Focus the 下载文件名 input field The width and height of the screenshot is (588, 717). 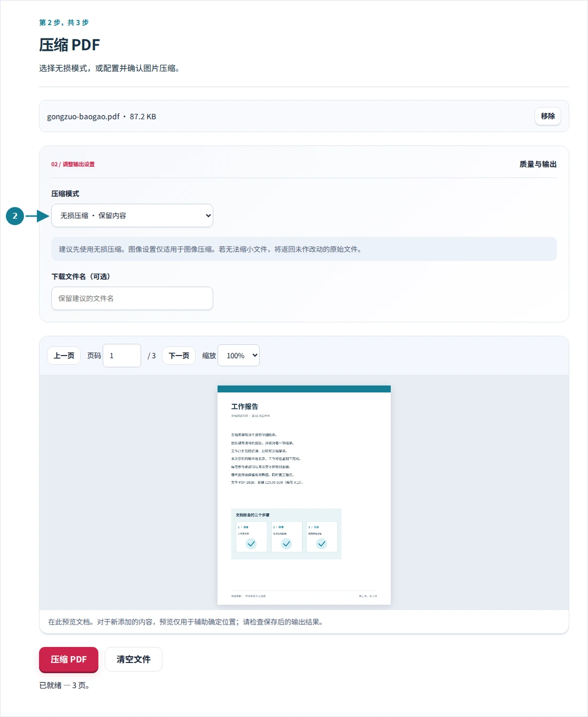(132, 298)
